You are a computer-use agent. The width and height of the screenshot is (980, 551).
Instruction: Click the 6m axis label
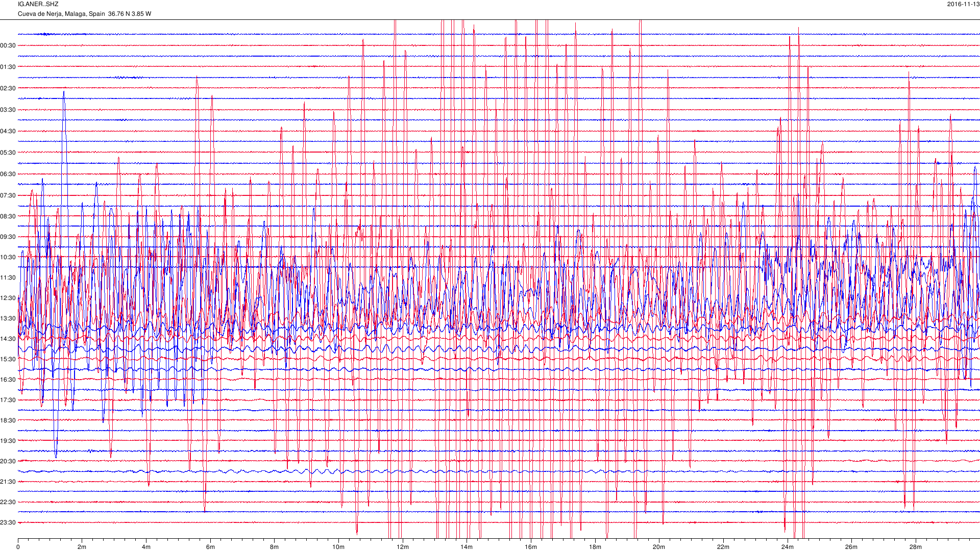tap(210, 547)
